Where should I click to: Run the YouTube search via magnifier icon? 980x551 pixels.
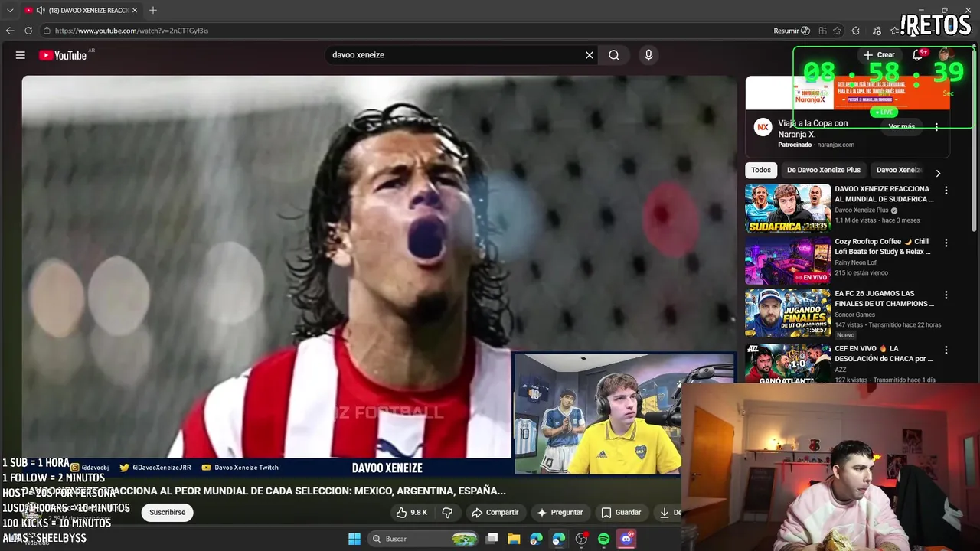[x=614, y=55]
